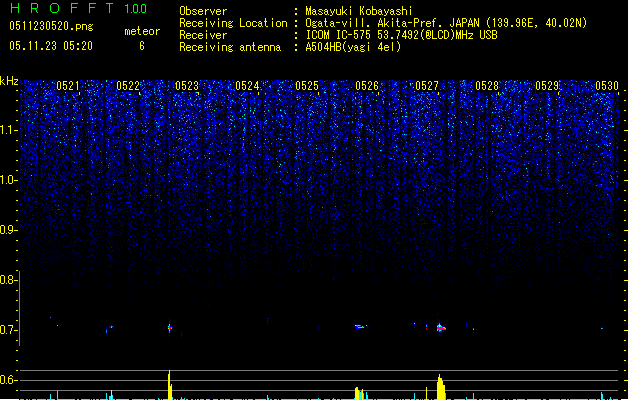This screenshot has height=400, width=629.
Task: Click the HROFFT 1.0.0 title text
Action: [79, 8]
